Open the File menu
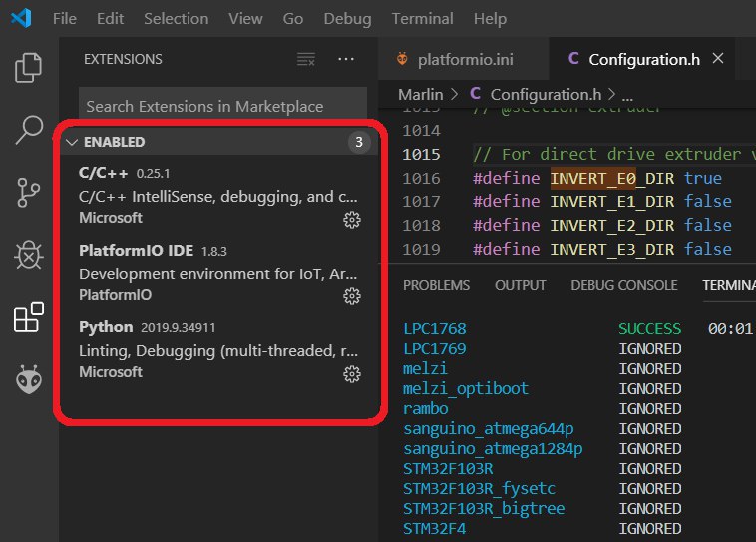756x542 pixels. click(x=65, y=19)
